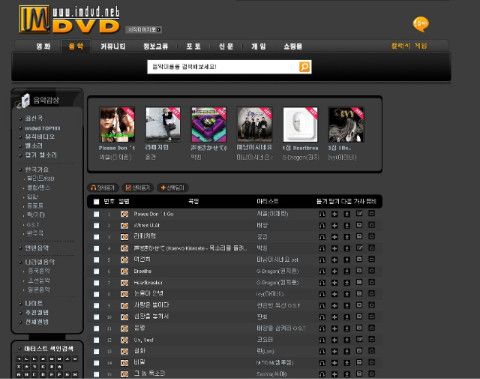Screen dimensions: 480x379
Task: Click the download icon in the Heartbreaker row
Action: [347, 282]
